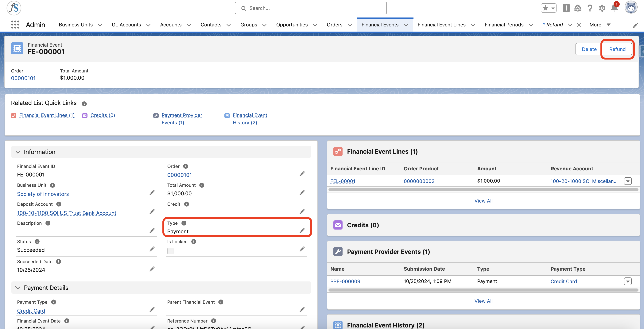Open Order 00000101 link in header
Image resolution: width=644 pixels, height=329 pixels.
23,78
